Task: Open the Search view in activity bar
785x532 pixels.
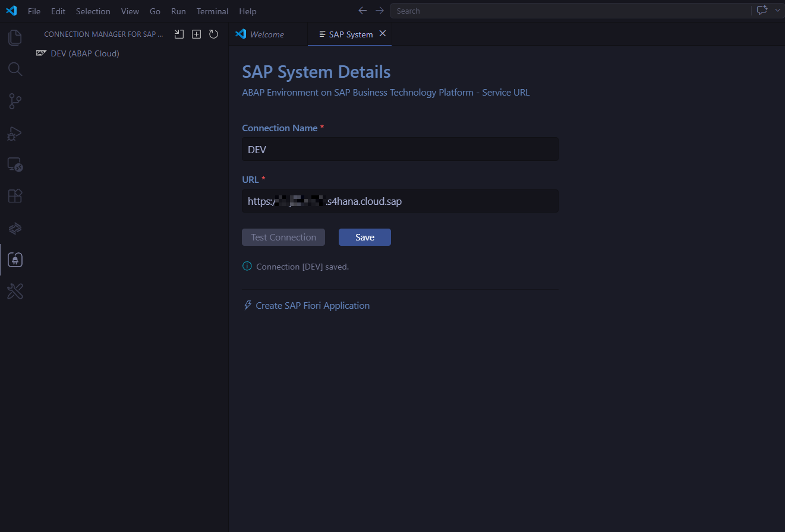Action: 15,69
